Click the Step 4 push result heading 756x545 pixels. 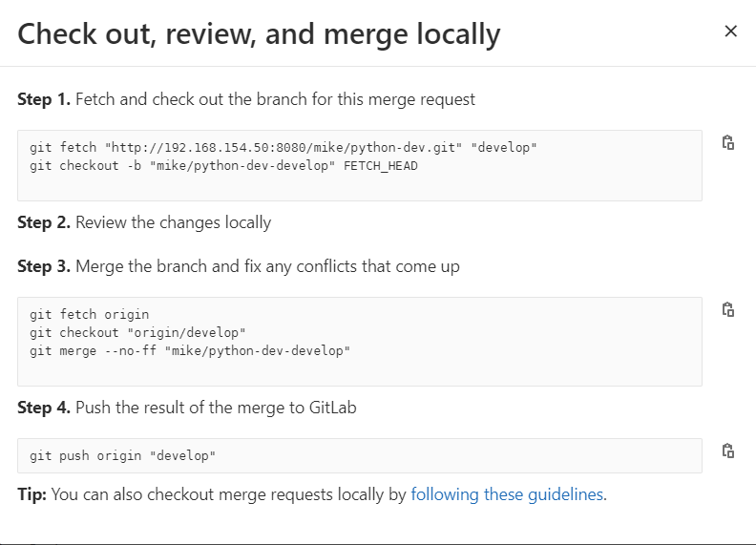point(187,408)
